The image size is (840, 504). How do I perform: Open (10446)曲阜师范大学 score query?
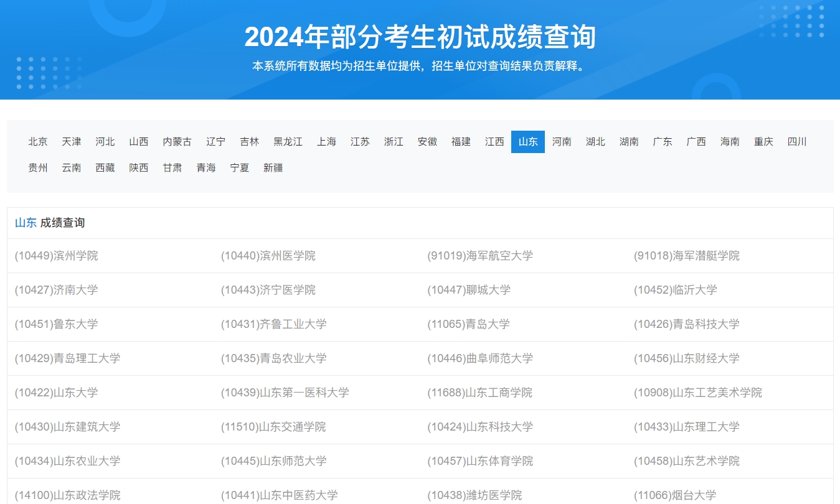(480, 358)
